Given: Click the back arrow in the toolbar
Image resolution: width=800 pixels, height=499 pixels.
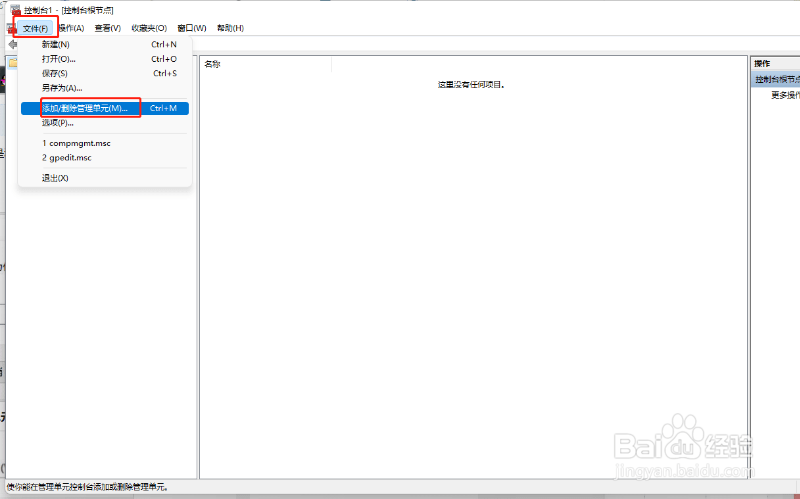Looking at the screenshot, I should coord(13,44).
